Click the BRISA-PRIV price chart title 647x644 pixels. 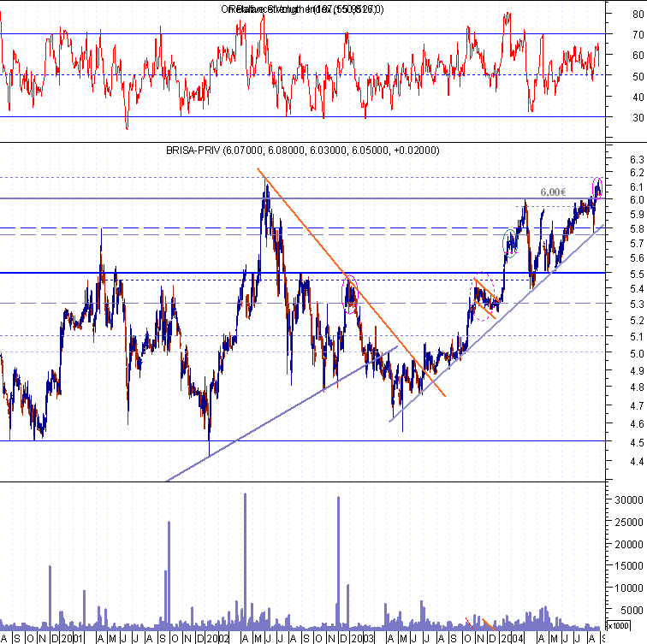click(x=302, y=151)
